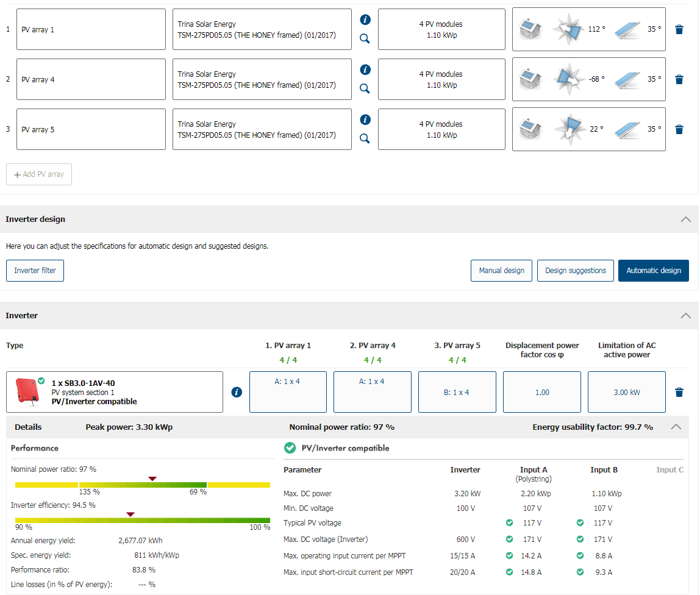Screen dimensions: 700x595
Task: Click info icon next to SB3.0-1AV-40 inverter
Action: point(237,392)
